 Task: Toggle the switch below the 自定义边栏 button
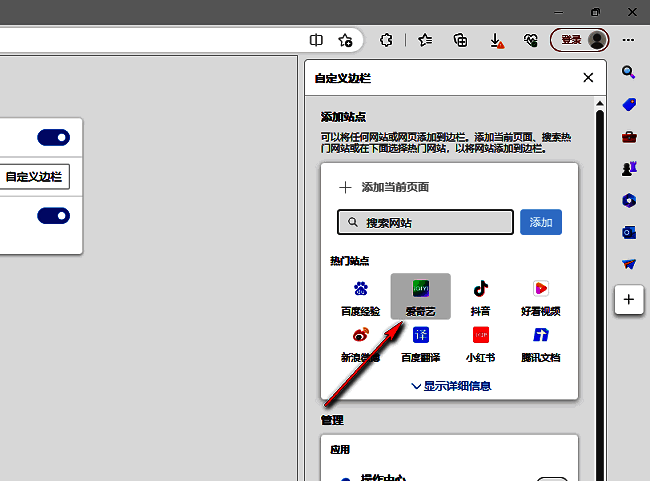[x=53, y=216]
